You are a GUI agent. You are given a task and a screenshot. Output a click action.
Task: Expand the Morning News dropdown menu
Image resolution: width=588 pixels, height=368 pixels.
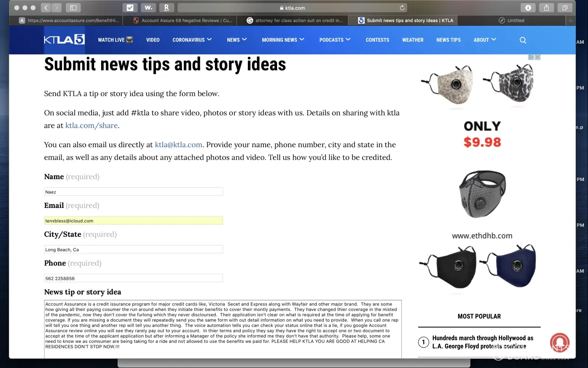[283, 40]
